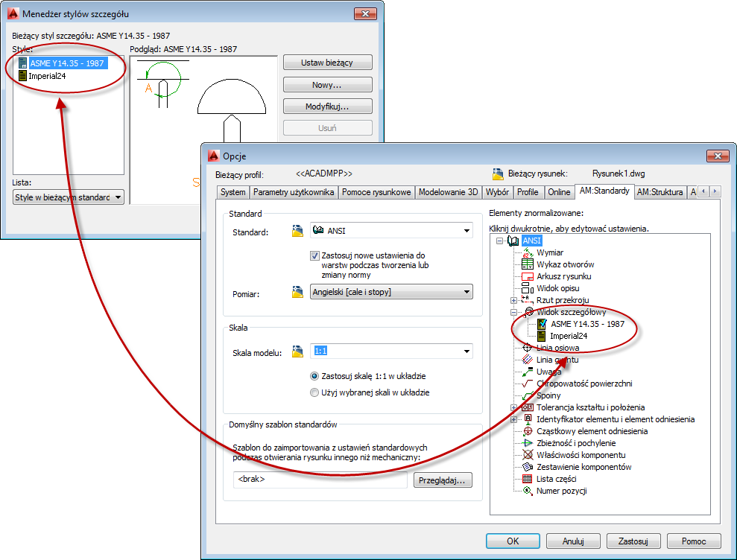Open Lista dropdown in style manager
Image resolution: width=737 pixels, height=560 pixels.
click(69, 197)
